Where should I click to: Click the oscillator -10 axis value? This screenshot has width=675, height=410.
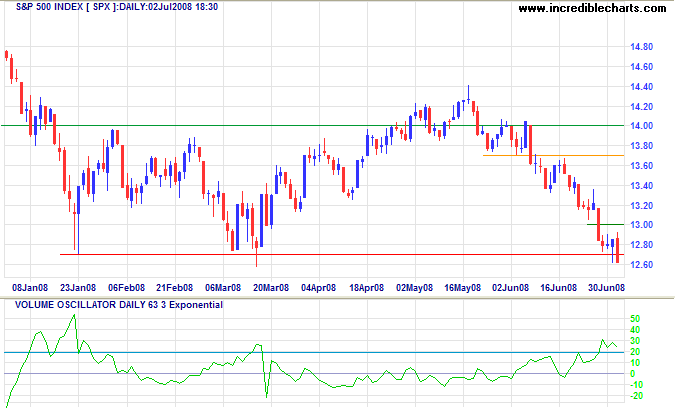(635, 385)
